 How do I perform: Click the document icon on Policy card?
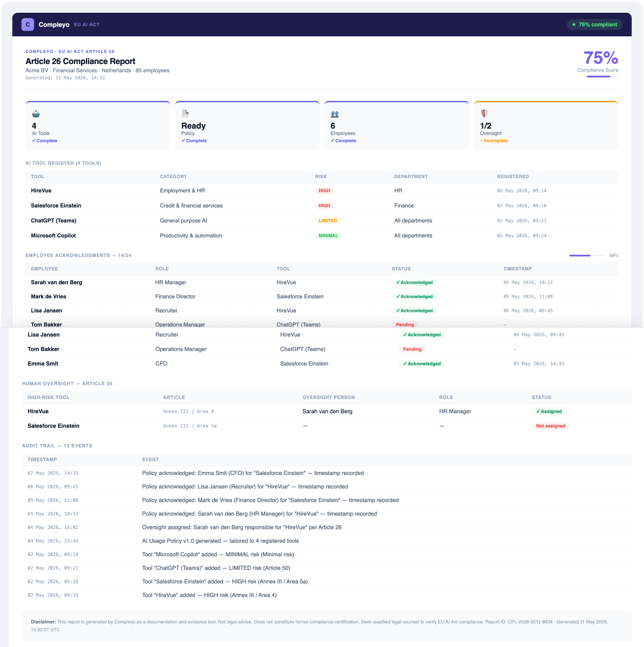tap(185, 114)
